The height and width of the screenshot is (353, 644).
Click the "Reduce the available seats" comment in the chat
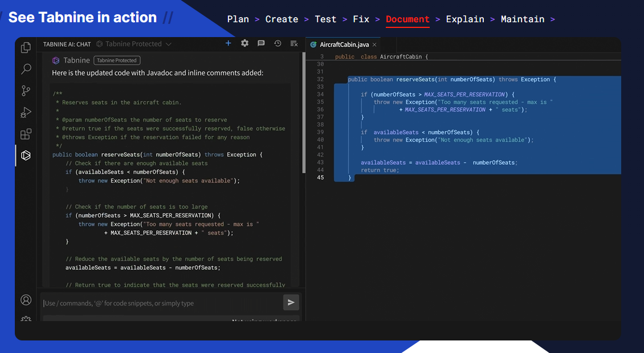click(x=174, y=259)
